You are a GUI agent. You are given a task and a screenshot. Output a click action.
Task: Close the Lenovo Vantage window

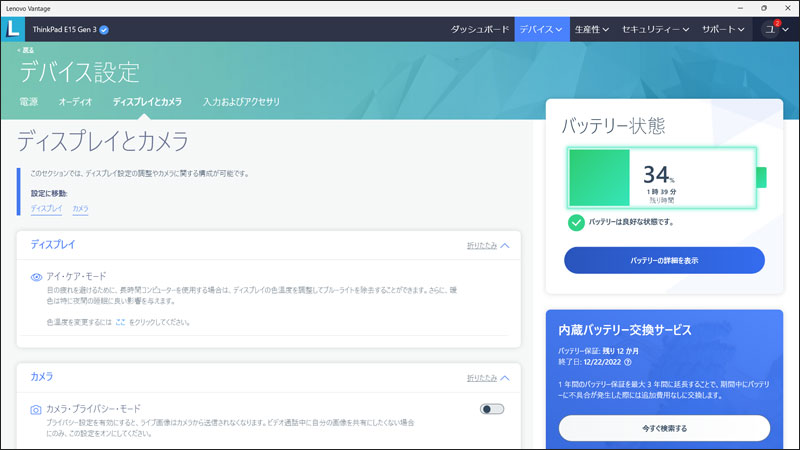tap(788, 8)
